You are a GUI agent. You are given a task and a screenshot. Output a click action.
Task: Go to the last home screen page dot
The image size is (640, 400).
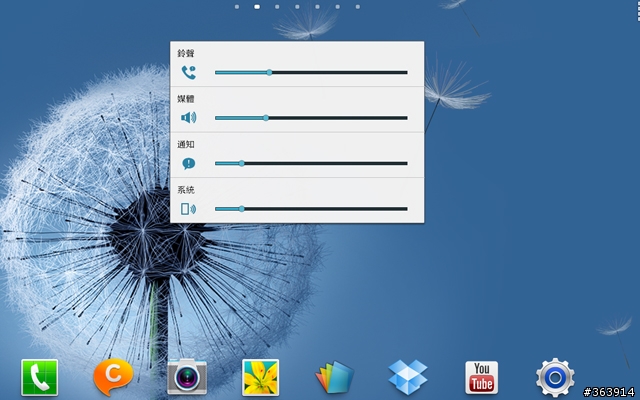click(358, 7)
